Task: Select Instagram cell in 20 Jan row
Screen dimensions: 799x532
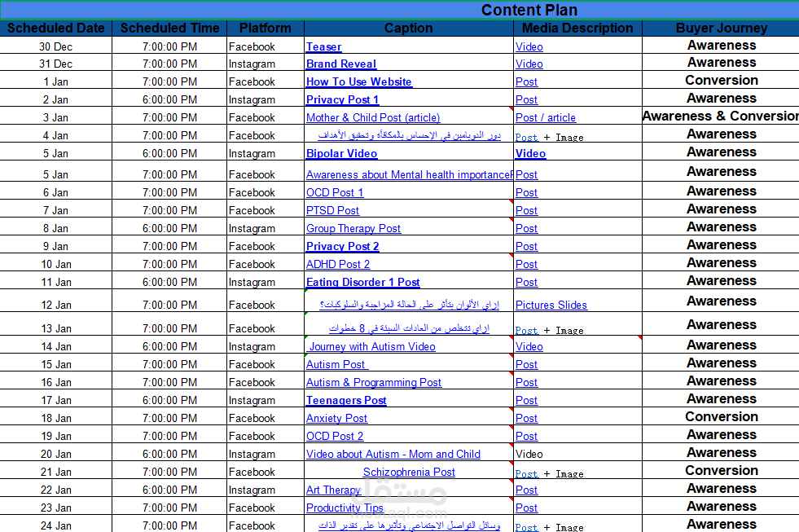Action: tap(266, 454)
